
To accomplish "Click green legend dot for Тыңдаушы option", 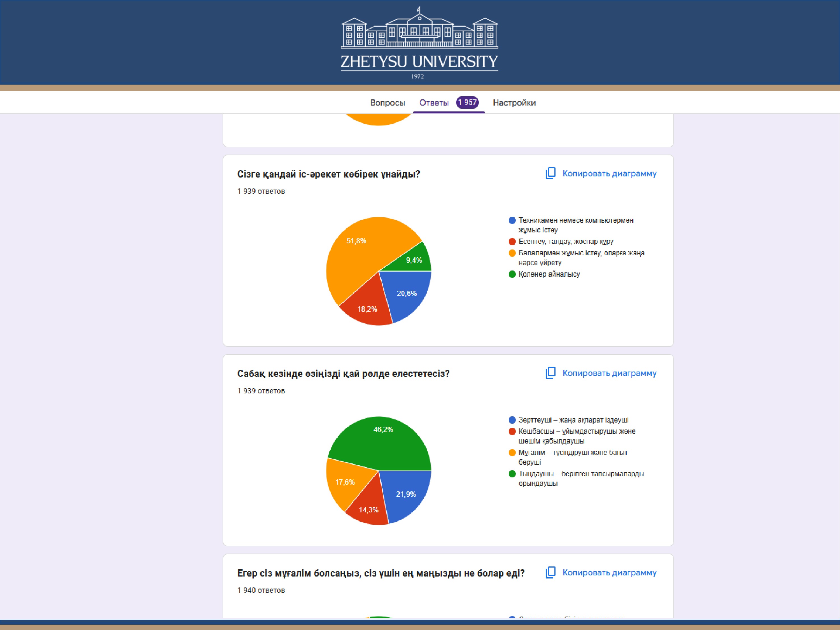I will (x=512, y=474).
